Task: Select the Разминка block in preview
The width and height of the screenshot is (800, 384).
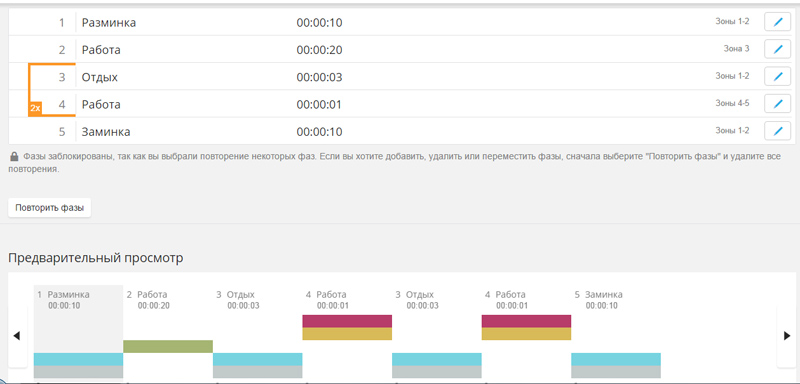Action: (x=79, y=331)
